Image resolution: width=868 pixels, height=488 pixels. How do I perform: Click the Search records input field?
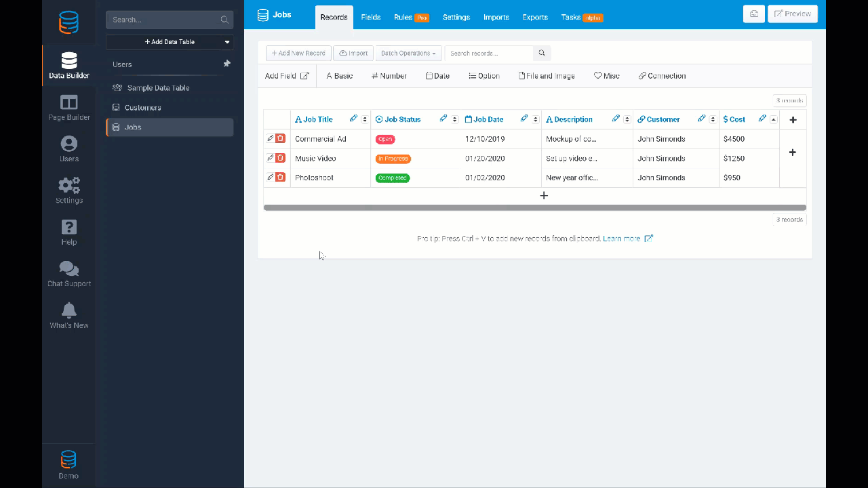[x=489, y=53]
